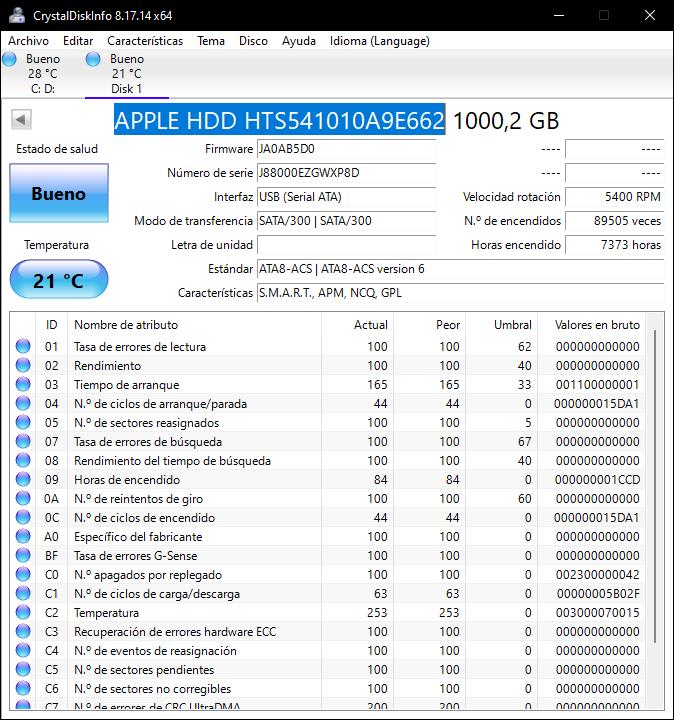Open the Idioma (Language) menu
Screen dimensions: 674x720
pyautogui.click(x=380, y=41)
